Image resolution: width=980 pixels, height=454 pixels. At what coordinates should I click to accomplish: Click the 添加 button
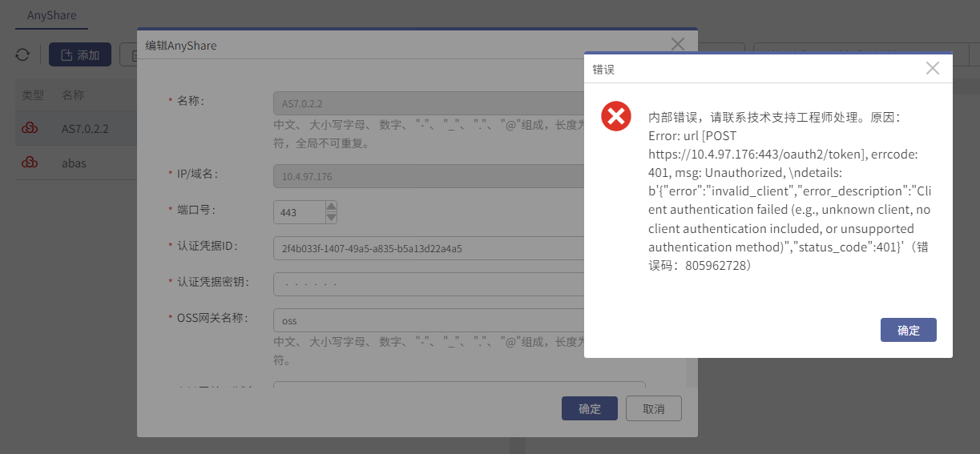[x=80, y=54]
